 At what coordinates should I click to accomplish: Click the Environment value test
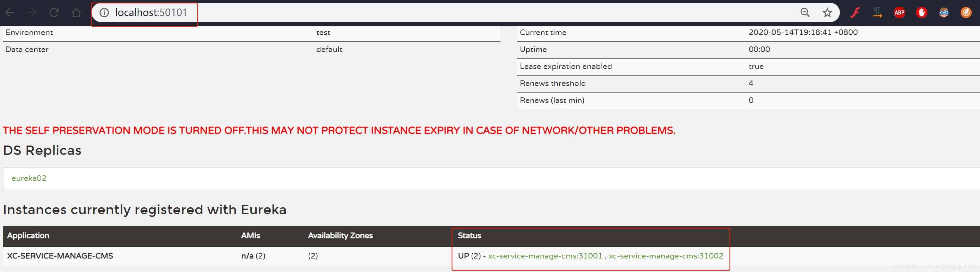click(x=323, y=33)
